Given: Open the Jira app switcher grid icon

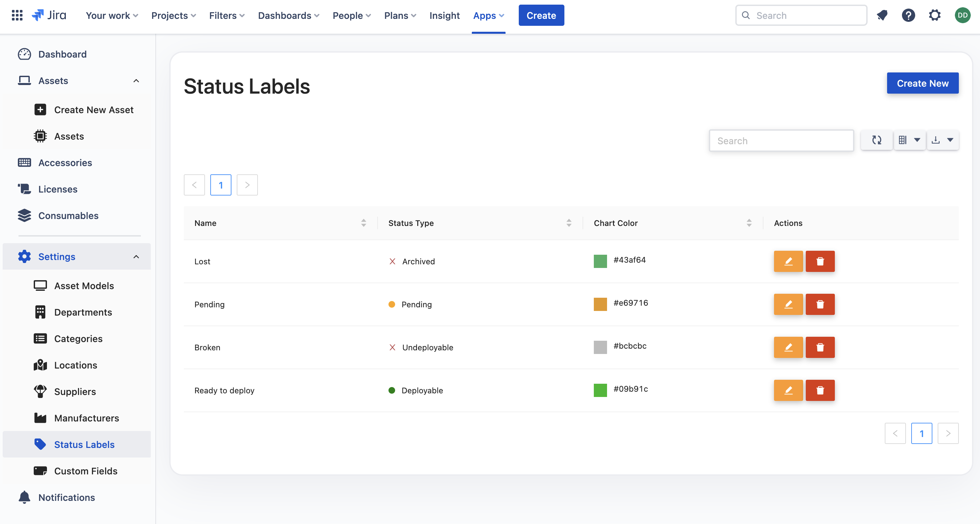Looking at the screenshot, I should (17, 15).
